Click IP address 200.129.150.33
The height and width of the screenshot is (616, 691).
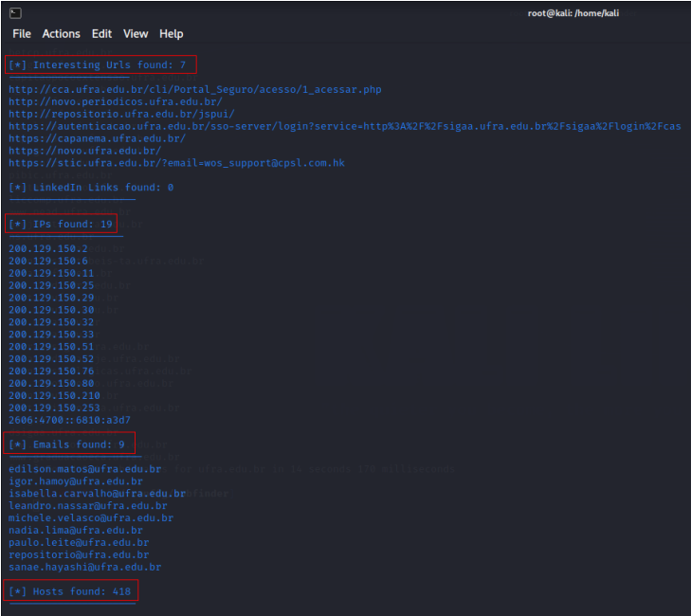coord(51,335)
